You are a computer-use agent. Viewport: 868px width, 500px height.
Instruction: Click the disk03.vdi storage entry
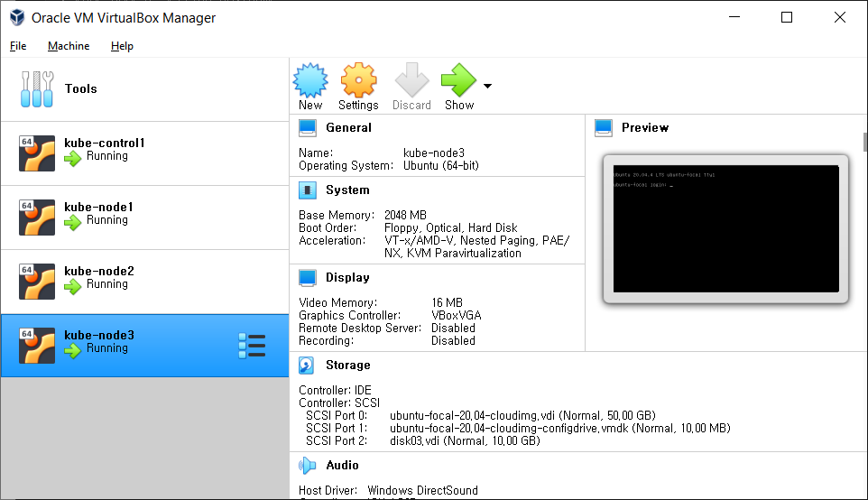465,440
